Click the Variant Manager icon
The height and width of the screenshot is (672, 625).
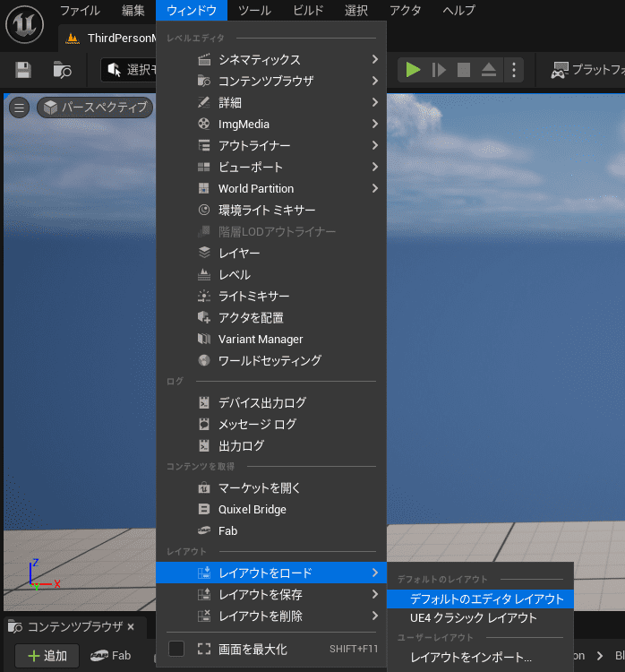point(204,339)
